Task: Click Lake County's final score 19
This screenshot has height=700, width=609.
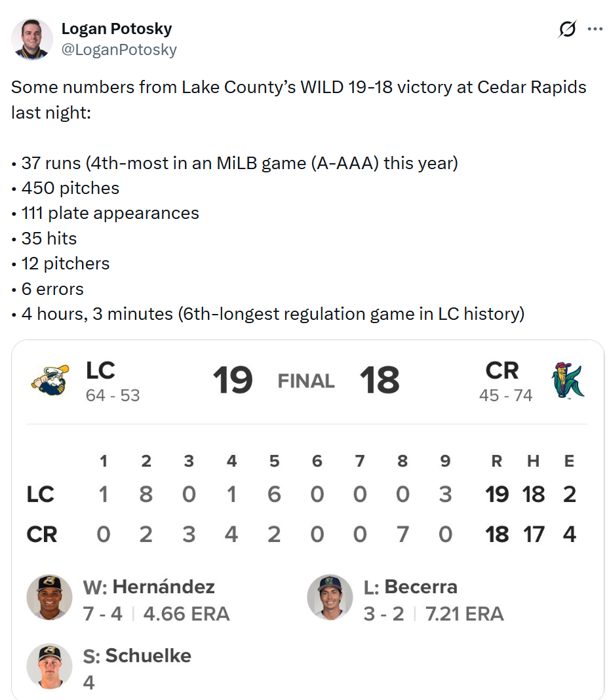Action: pos(233,380)
